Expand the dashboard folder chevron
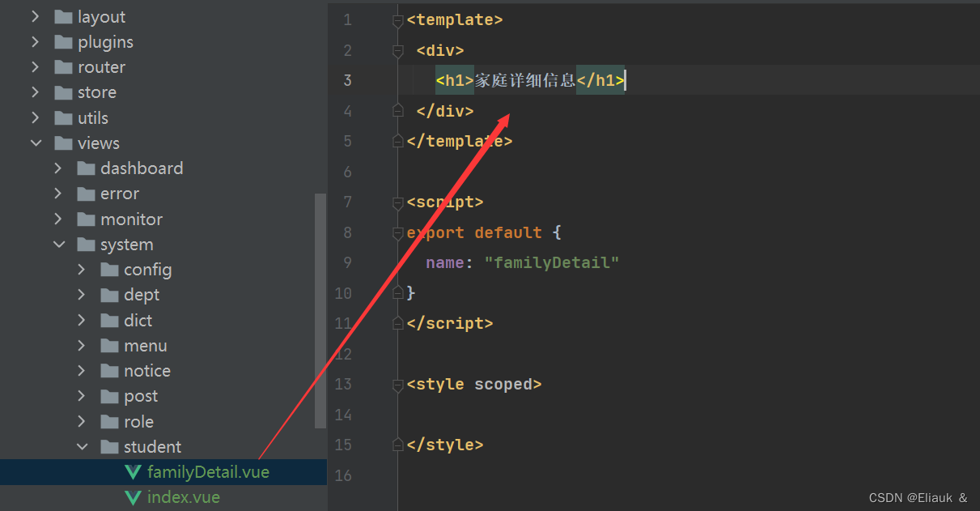Screen dimensions: 980x511 58,168
